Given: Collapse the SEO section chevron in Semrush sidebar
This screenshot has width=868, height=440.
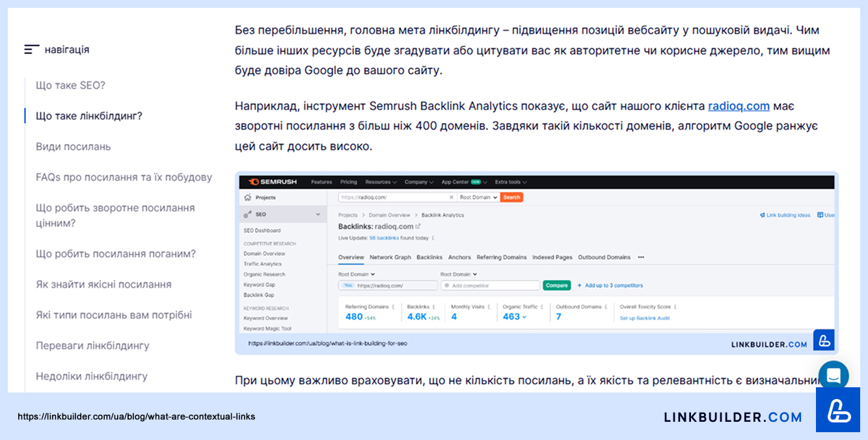Looking at the screenshot, I should (318, 214).
